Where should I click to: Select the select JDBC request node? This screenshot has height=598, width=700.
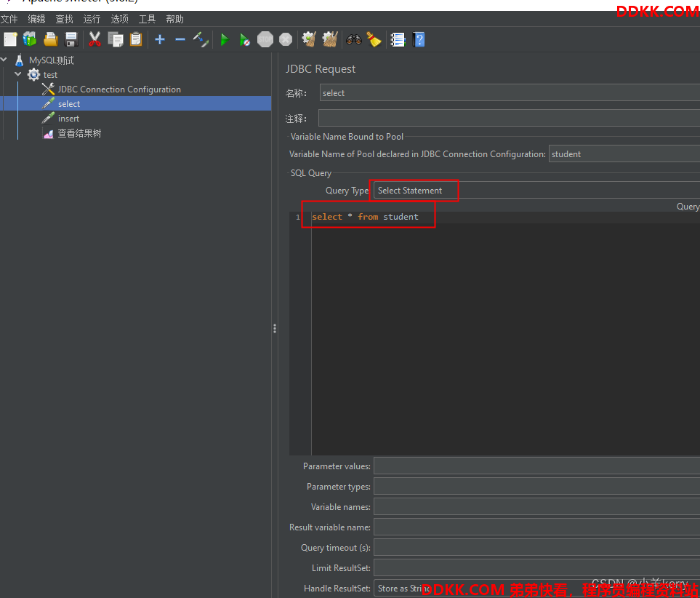(x=69, y=104)
